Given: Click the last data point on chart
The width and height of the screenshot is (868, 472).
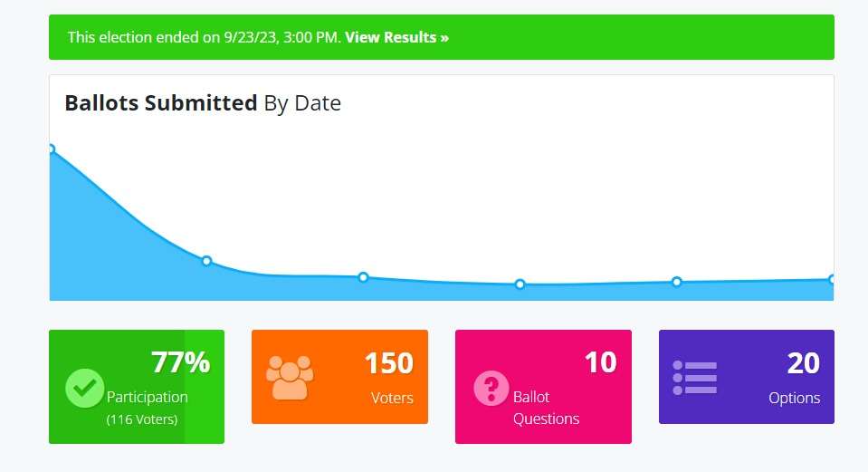Looking at the screenshot, I should 831,279.
